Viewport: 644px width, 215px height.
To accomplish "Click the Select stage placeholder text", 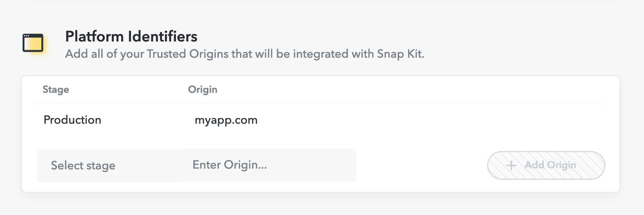I will pyautogui.click(x=83, y=166).
